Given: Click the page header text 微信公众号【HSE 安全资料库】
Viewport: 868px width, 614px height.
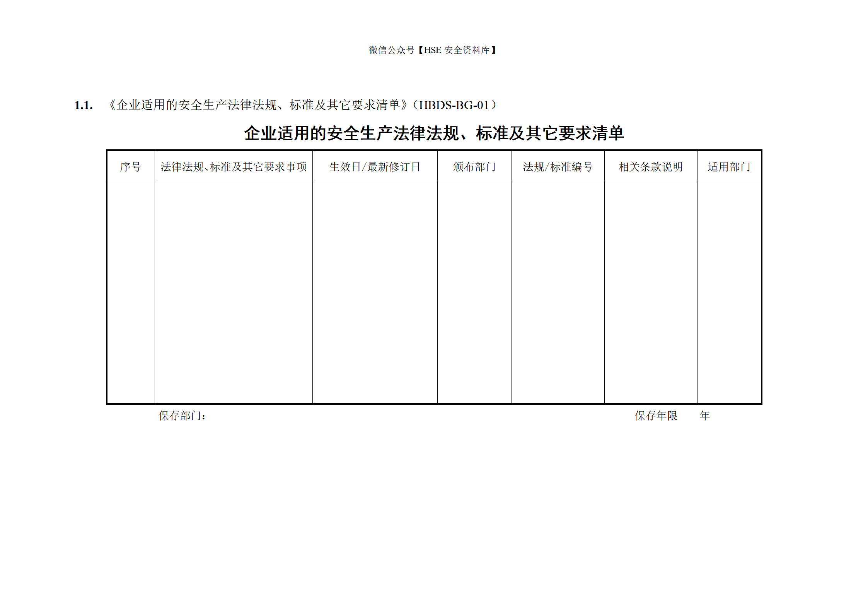Looking at the screenshot, I should (x=433, y=50).
